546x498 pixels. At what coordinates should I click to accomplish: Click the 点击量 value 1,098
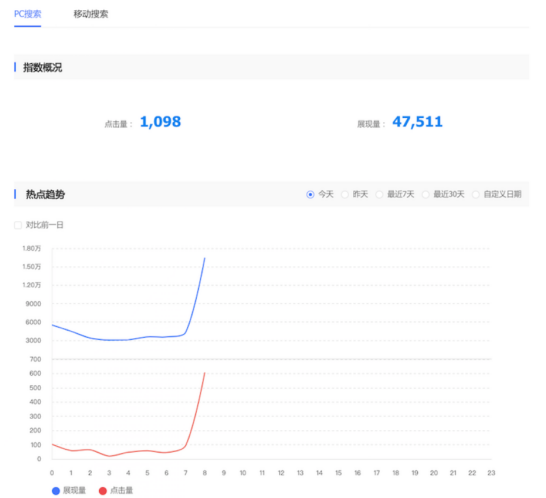click(x=160, y=122)
